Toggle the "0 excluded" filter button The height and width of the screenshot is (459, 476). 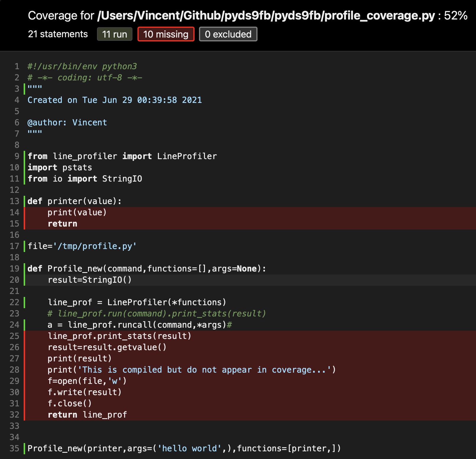click(228, 34)
